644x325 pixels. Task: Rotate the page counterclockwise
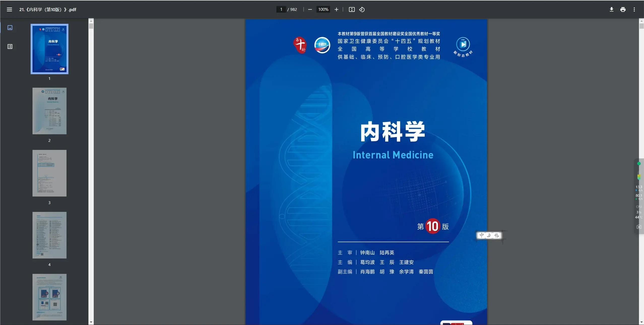click(362, 9)
